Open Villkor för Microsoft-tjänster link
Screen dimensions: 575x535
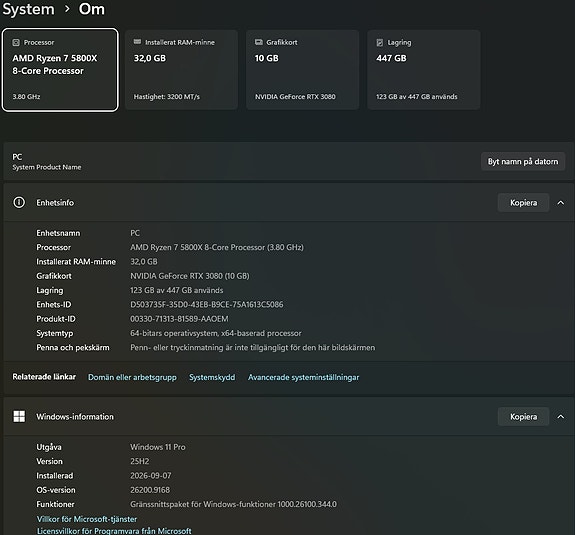87,519
